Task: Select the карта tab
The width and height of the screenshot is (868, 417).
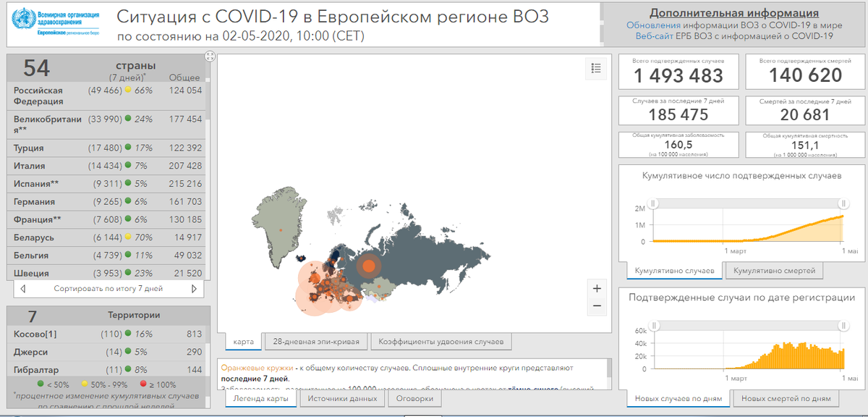Action: tap(244, 340)
